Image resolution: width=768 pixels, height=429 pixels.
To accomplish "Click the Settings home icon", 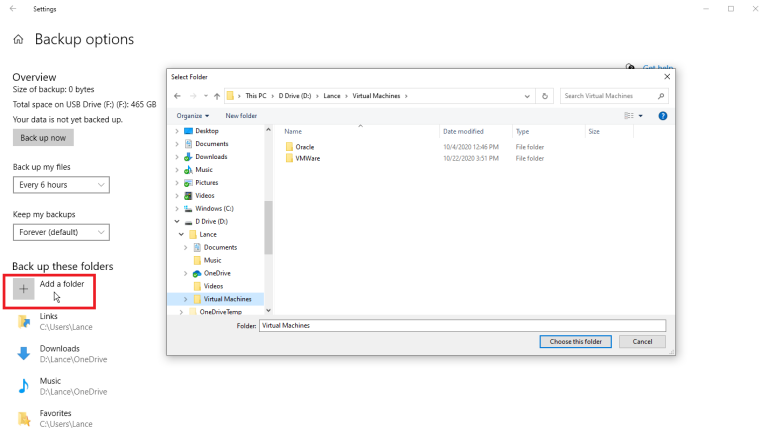I will point(18,40).
